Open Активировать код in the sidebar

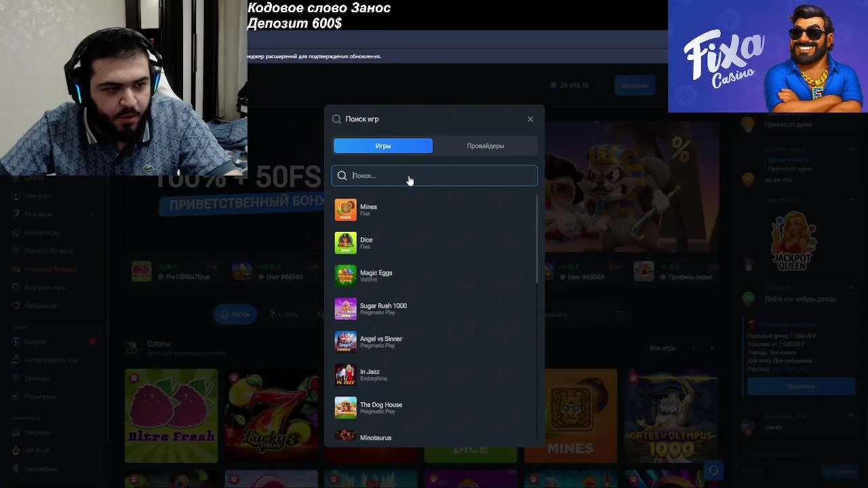51,360
